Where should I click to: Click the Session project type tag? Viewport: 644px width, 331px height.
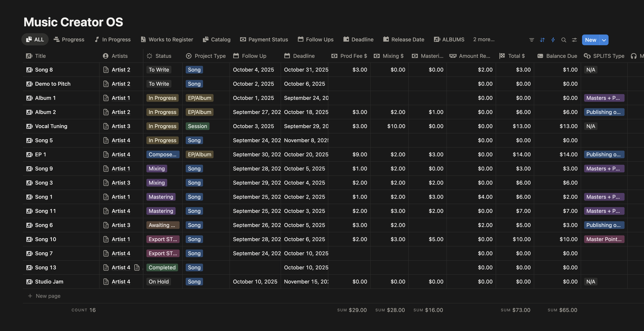[x=197, y=126]
